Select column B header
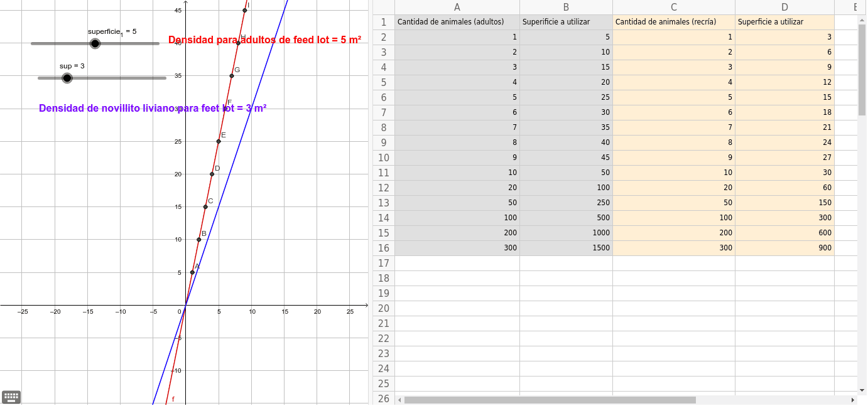This screenshot has height=406, width=868. (566, 8)
